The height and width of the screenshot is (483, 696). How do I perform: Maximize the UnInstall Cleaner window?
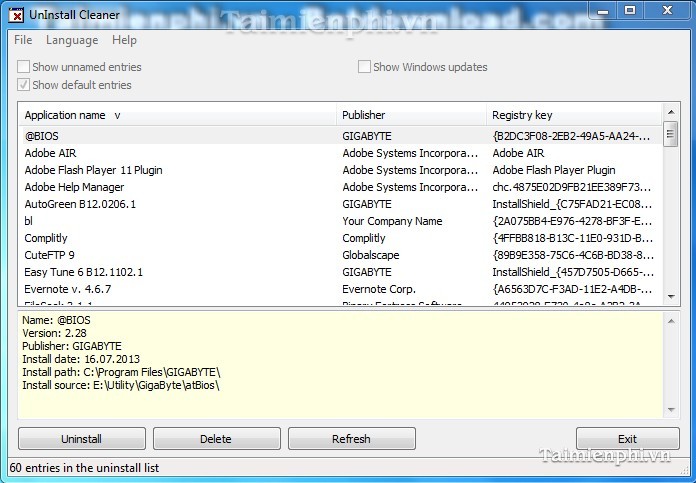[629, 11]
